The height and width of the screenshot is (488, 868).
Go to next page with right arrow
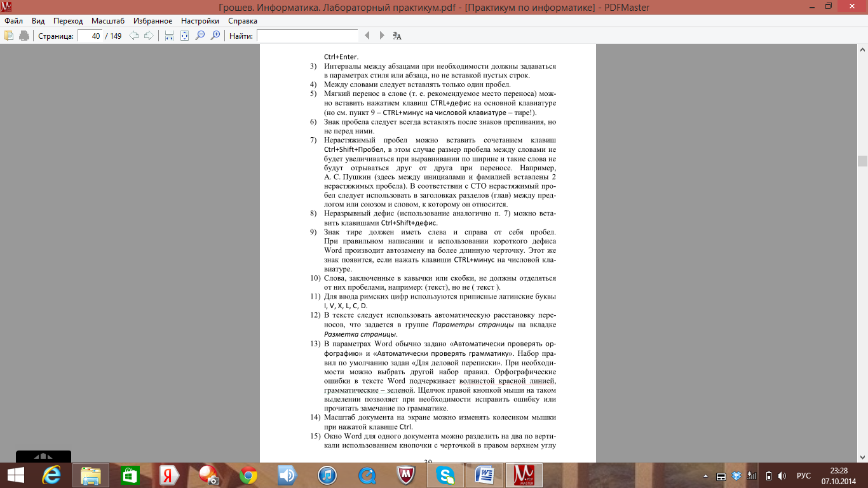tap(149, 36)
